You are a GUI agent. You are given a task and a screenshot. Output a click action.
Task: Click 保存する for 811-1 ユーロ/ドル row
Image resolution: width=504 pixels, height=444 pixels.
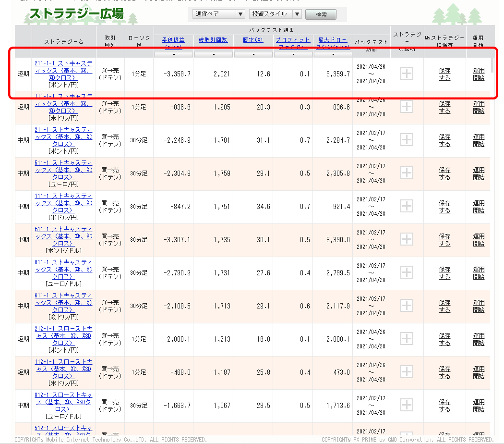pos(444,273)
